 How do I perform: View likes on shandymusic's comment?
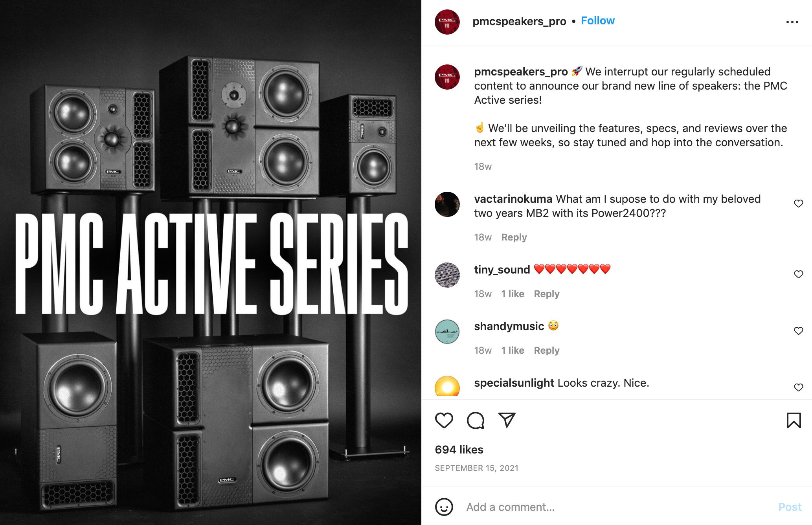tap(513, 351)
